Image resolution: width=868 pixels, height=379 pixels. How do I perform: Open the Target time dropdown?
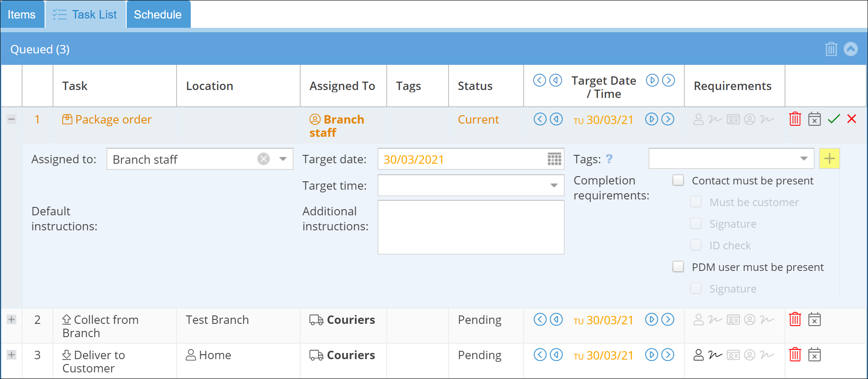click(x=554, y=185)
